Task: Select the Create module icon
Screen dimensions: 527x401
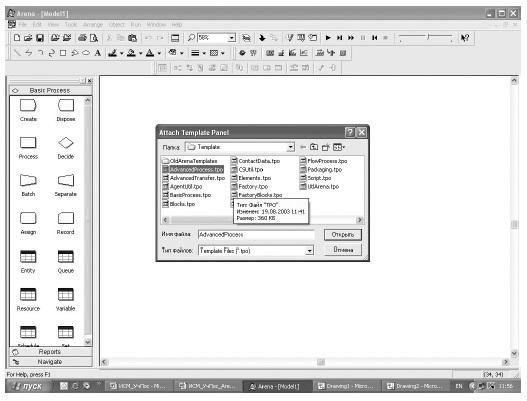Action: point(28,106)
